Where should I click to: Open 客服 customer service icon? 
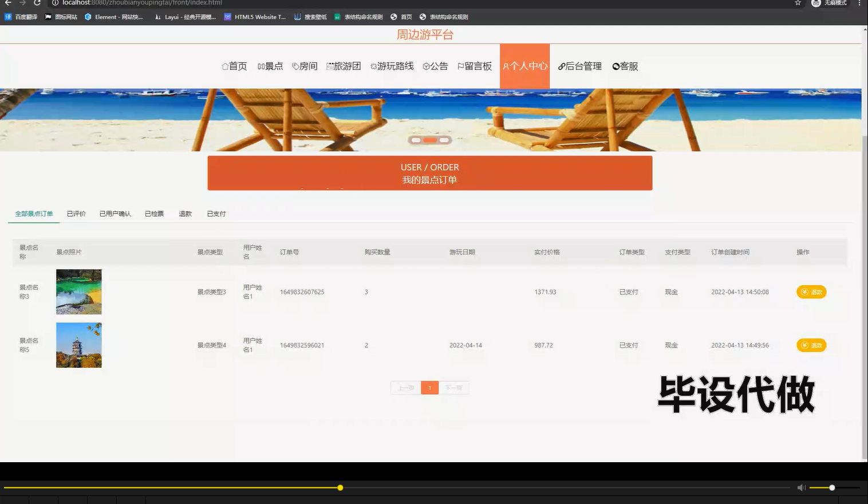point(616,66)
